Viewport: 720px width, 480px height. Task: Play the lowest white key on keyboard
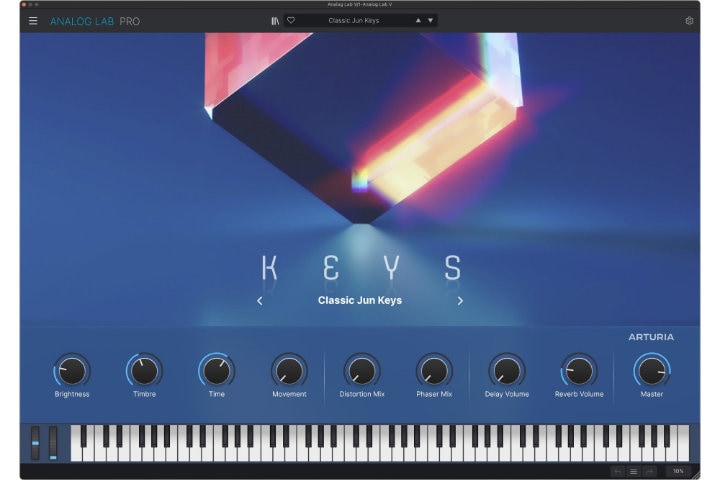tap(76, 452)
